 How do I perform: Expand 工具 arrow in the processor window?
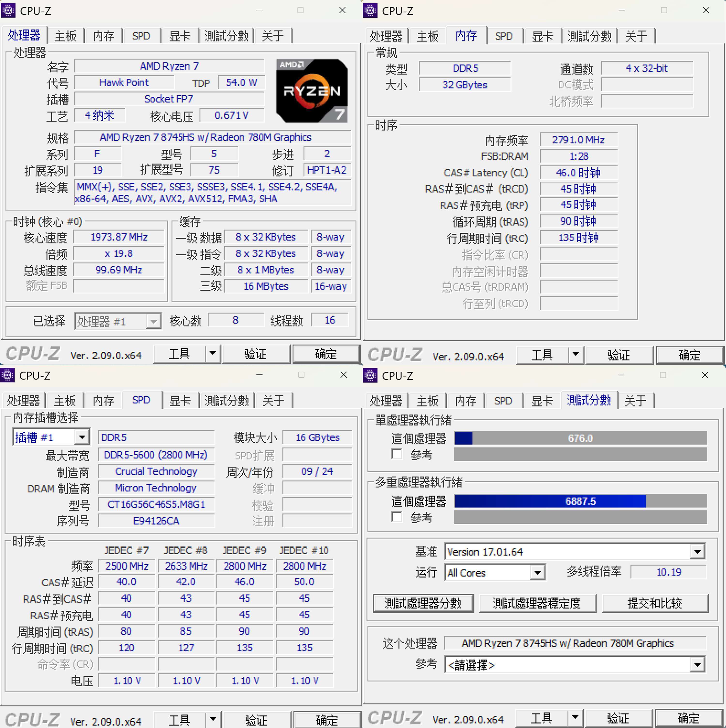213,353
